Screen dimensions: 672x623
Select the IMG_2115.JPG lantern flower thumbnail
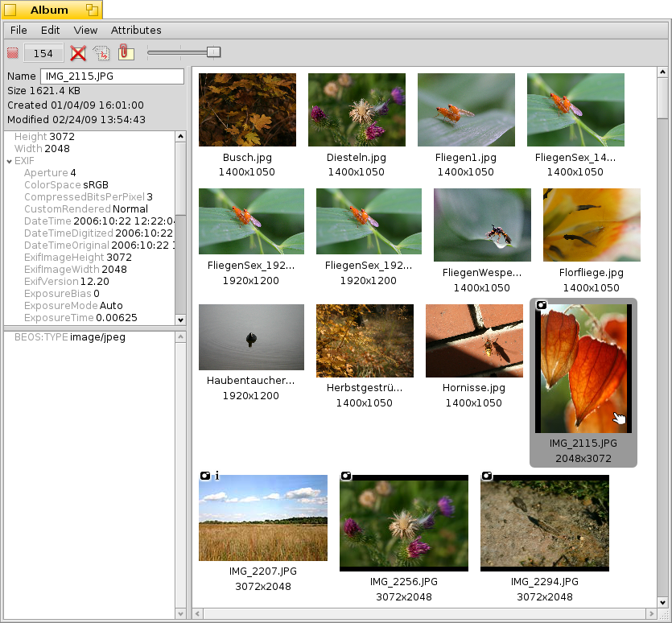point(583,369)
